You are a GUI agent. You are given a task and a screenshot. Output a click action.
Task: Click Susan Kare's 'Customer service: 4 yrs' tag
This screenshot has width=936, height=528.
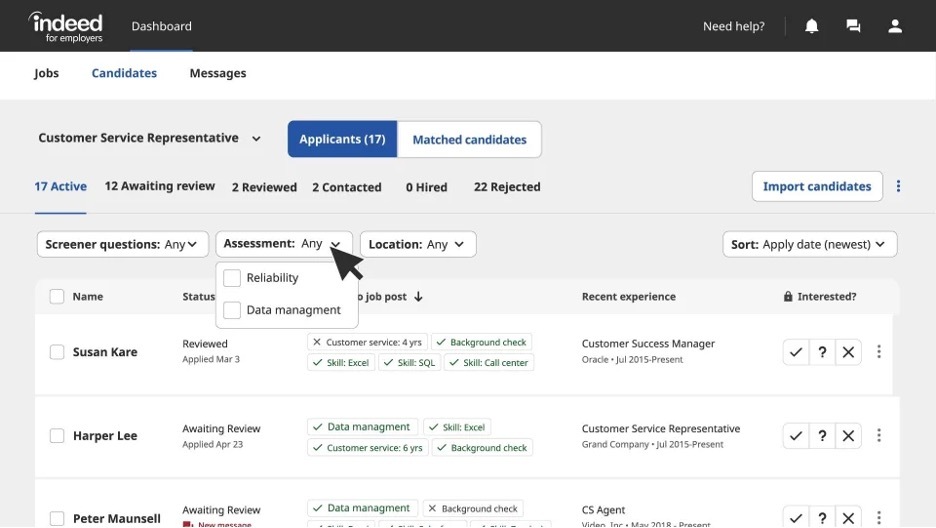(x=367, y=342)
